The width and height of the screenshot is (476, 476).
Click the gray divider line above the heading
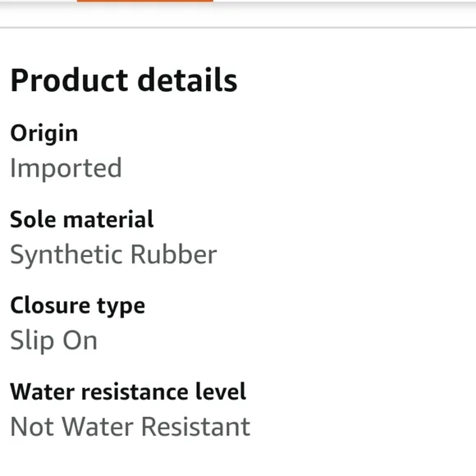[238, 28]
